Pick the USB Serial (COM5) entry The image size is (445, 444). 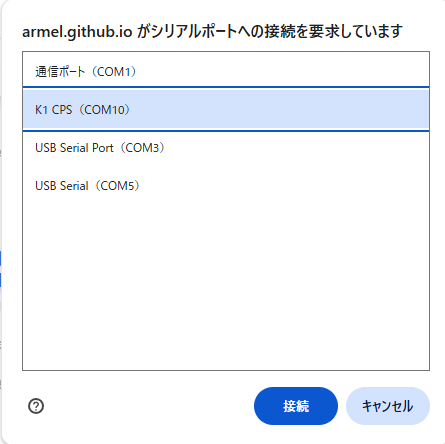coord(226,186)
